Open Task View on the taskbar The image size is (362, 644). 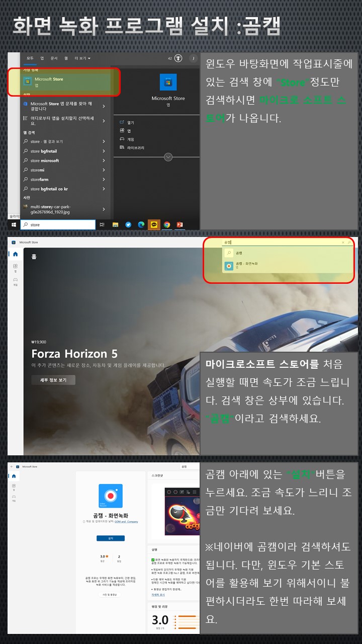pyautogui.click(x=102, y=225)
